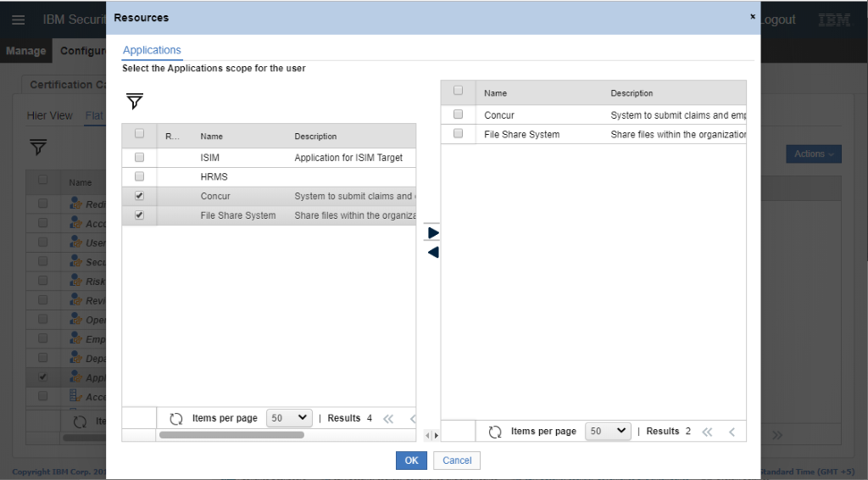
Task: Click File Share System in right table
Action: tap(522, 135)
